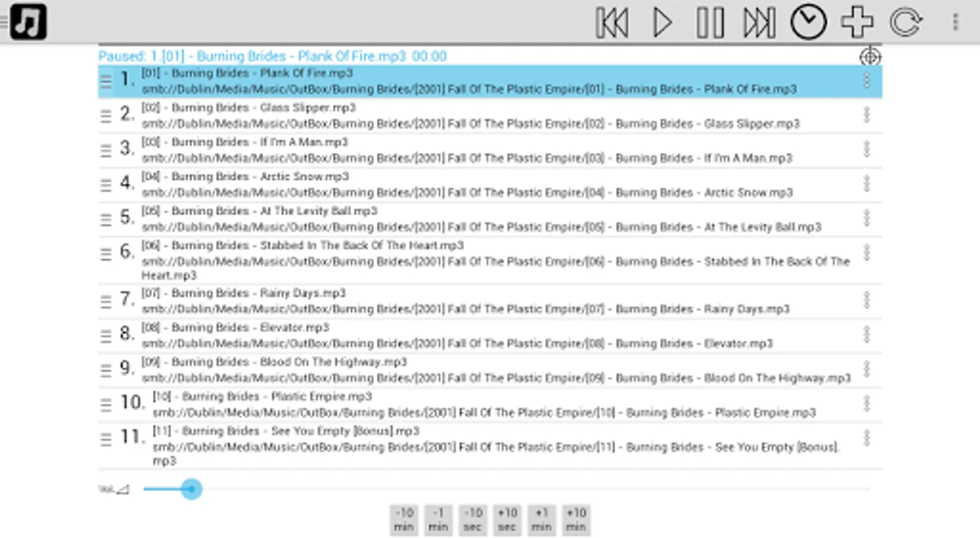
Task: Grab the reorder handle of track 3
Action: point(106,151)
